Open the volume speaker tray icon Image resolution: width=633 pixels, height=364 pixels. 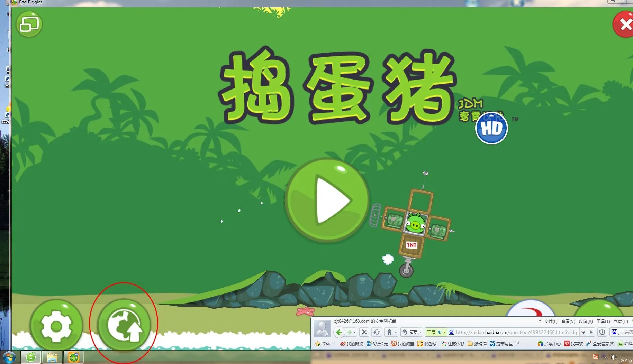click(x=614, y=357)
